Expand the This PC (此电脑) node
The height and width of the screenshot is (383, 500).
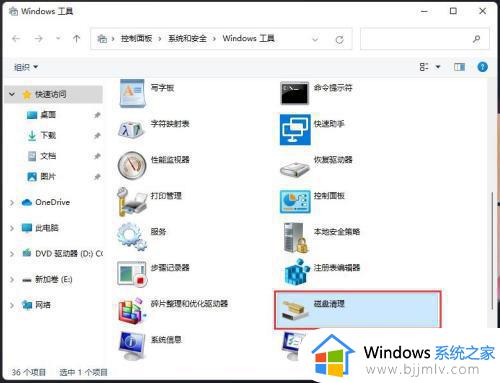tap(12, 228)
